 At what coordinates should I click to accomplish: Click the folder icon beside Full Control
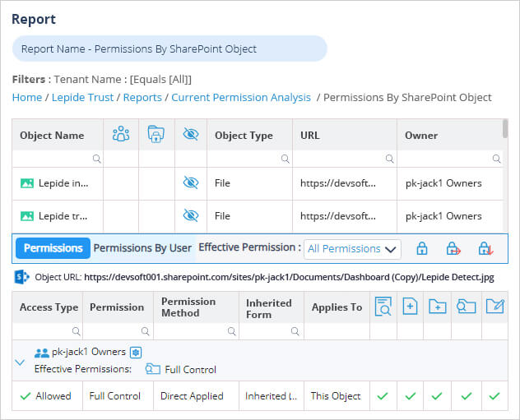[x=153, y=369]
